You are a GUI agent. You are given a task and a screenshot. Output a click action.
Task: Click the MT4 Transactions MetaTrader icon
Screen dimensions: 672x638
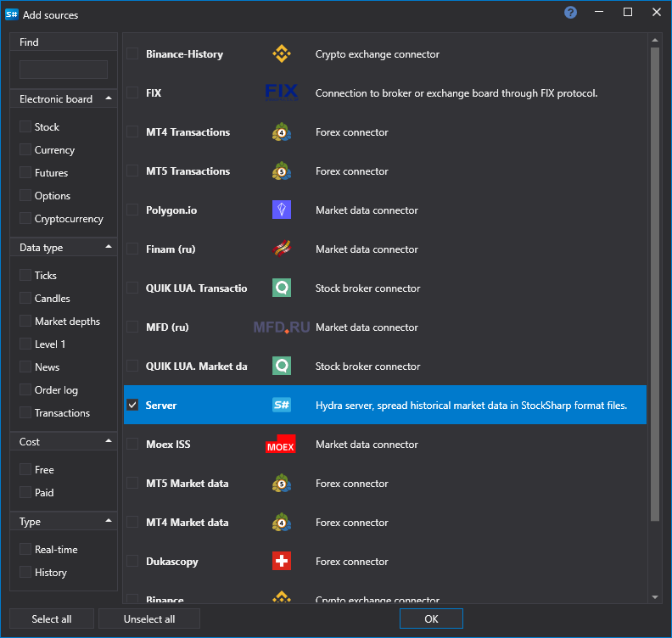point(282,132)
